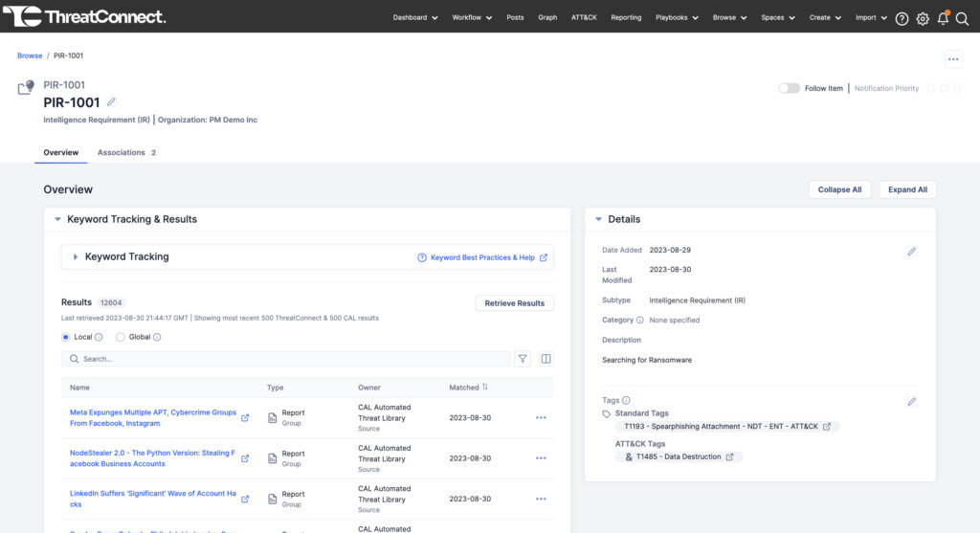Screen dimensions: 980x533
Task: Collapse the Keyword Tracking & Results panel
Action: click(x=57, y=219)
